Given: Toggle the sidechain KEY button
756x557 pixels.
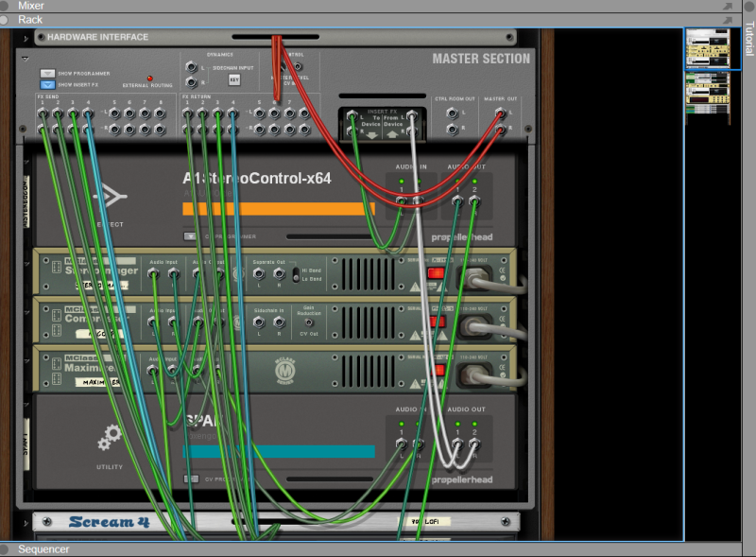Looking at the screenshot, I should click(x=234, y=79).
